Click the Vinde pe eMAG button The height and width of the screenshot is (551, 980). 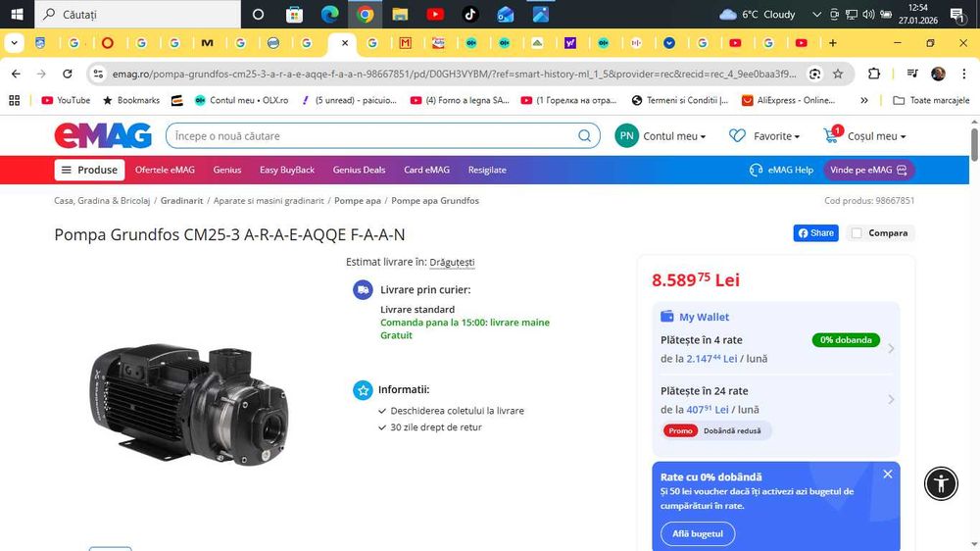point(868,170)
